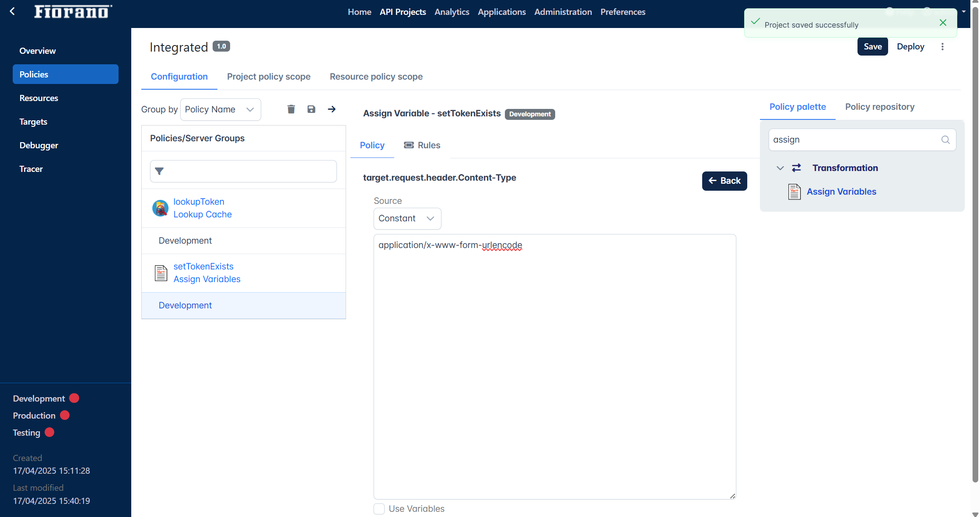The image size is (980, 517).
Task: Dismiss the Project saved successfully notification
Action: coord(943,23)
